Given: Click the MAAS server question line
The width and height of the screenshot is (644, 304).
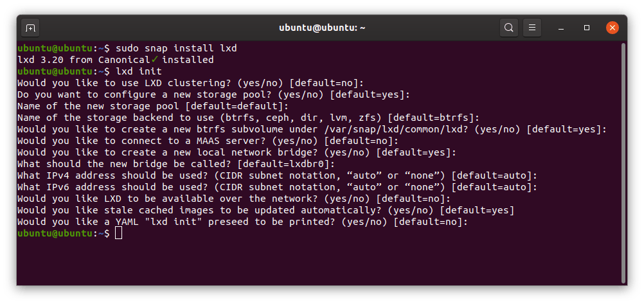Looking at the screenshot, I should (208, 141).
